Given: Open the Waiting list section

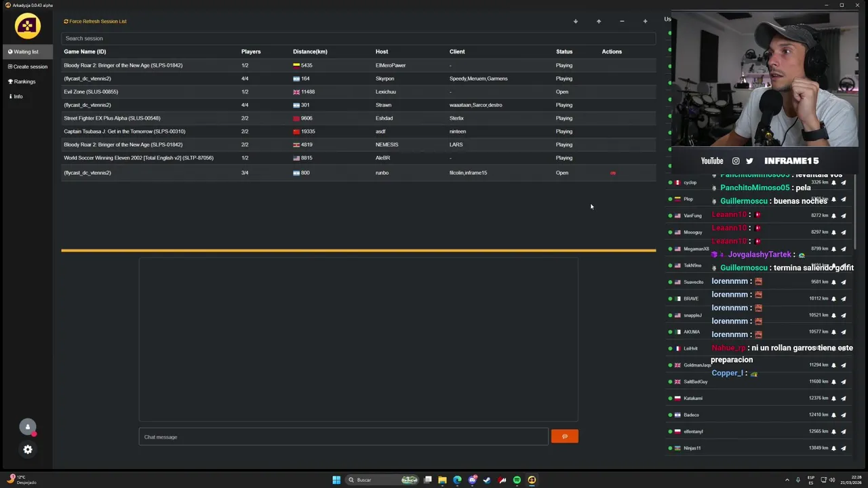Looking at the screenshot, I should [26, 52].
